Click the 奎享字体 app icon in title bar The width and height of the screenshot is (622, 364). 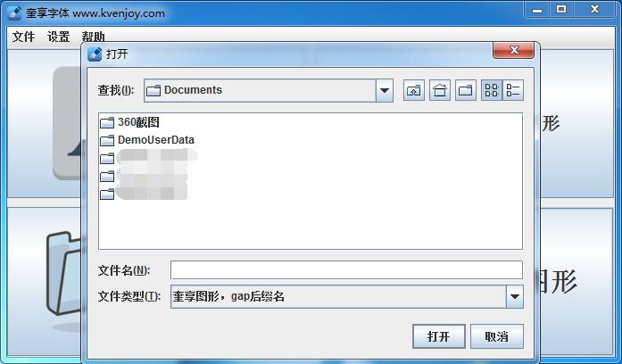click(x=14, y=13)
